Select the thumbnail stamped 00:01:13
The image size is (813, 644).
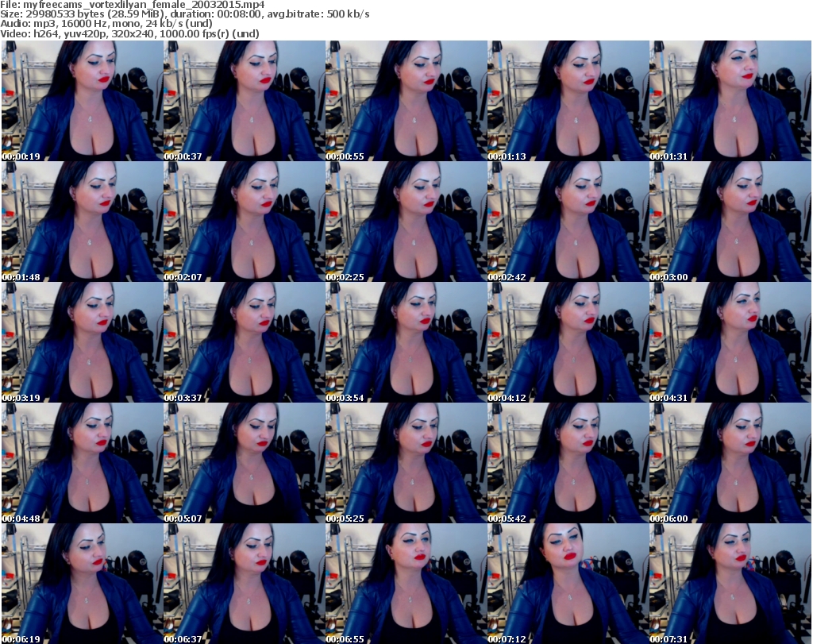pos(568,101)
